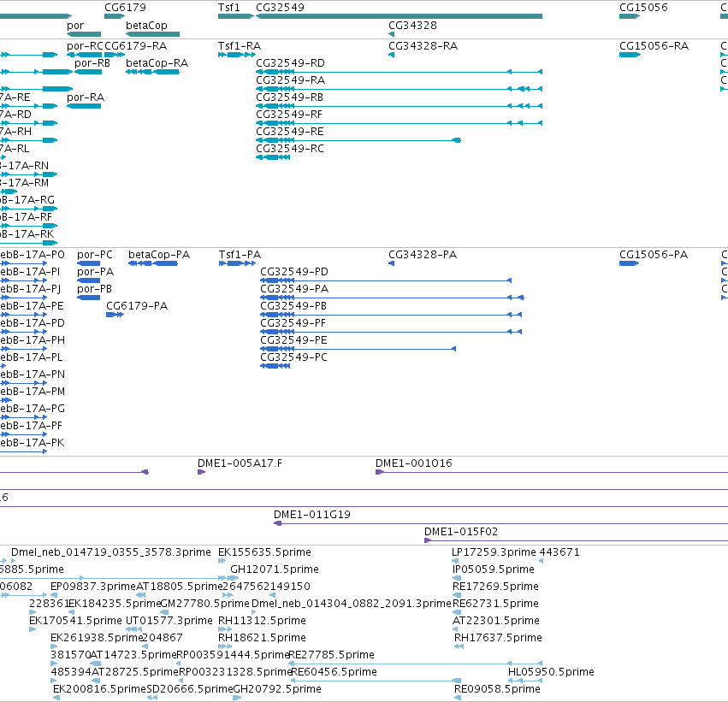Click transcript CG32549-RC
The height and width of the screenshot is (702, 728).
[290, 149]
